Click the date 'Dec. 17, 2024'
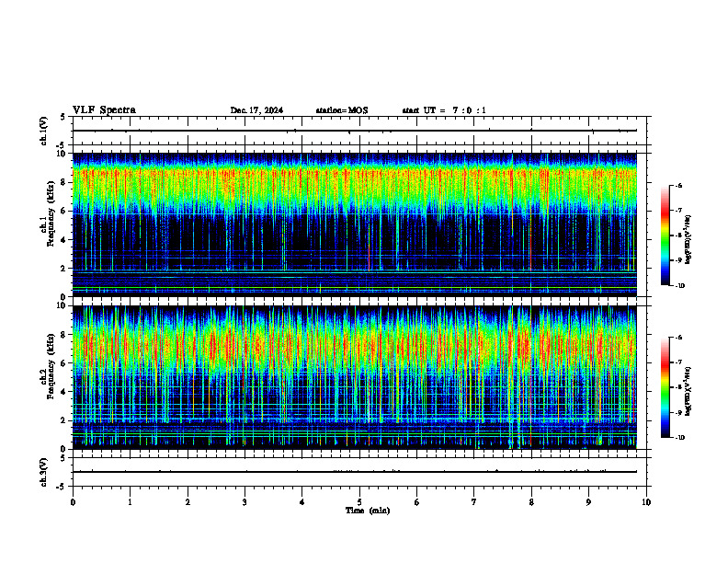728x563 pixels. 256,110
